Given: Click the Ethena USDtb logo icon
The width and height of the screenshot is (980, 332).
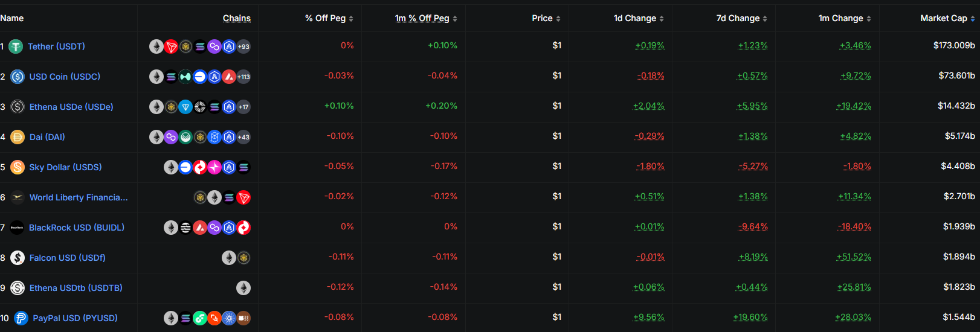Looking at the screenshot, I should [x=18, y=288].
